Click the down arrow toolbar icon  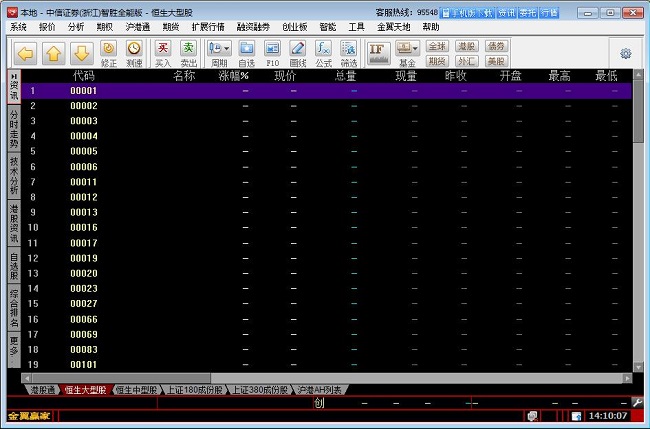pyautogui.click(x=82, y=53)
